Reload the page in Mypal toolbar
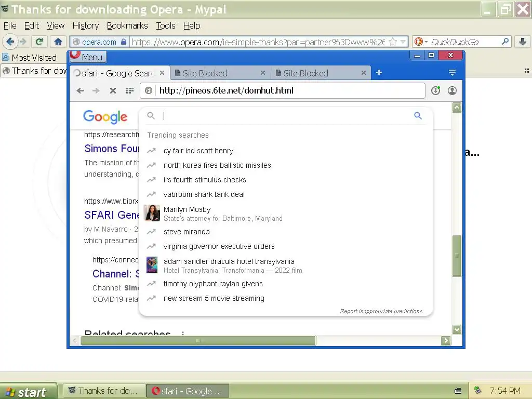Screen dimensions: 532x399 click(39, 42)
